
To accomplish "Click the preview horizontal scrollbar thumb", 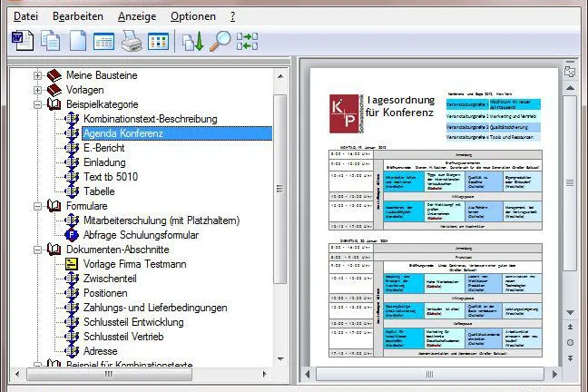I will pos(430,374).
